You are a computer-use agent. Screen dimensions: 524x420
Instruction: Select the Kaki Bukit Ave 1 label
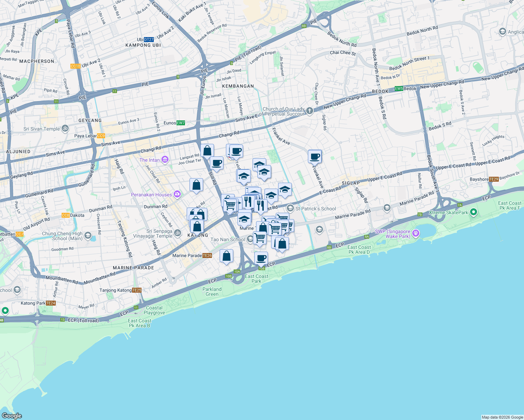point(192,12)
